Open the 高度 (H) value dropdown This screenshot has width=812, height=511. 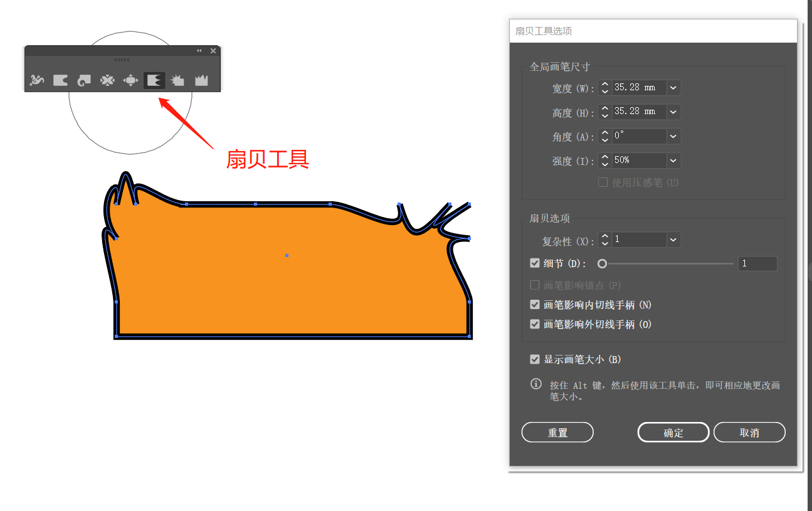click(x=673, y=112)
